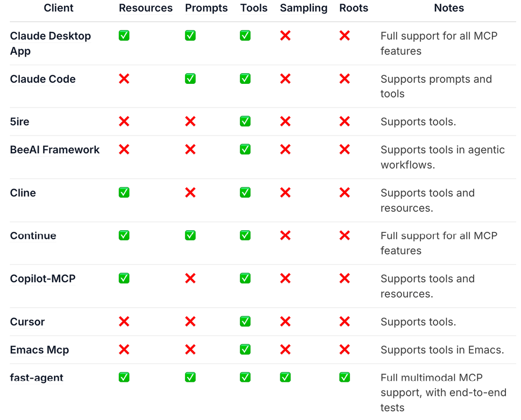
Task: Click the Sampling column header
Action: click(304, 8)
